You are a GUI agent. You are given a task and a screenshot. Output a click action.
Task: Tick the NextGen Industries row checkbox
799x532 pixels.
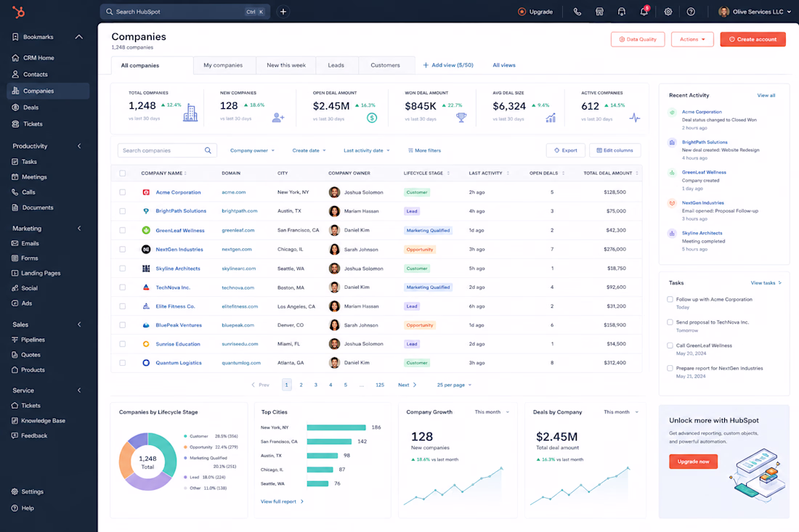(x=122, y=250)
